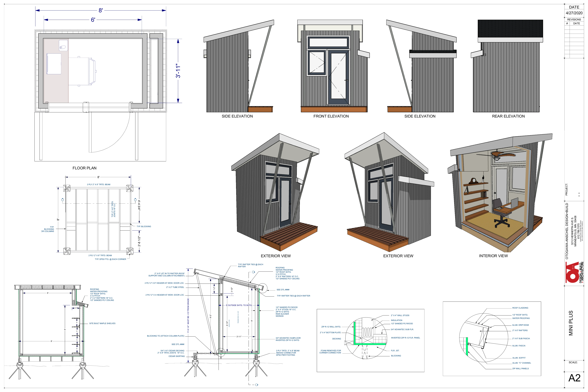The width and height of the screenshot is (588, 392).
Task: Click "5' OUTSIDE SHTG. TO SHTG." dimension
Action: 239,305
